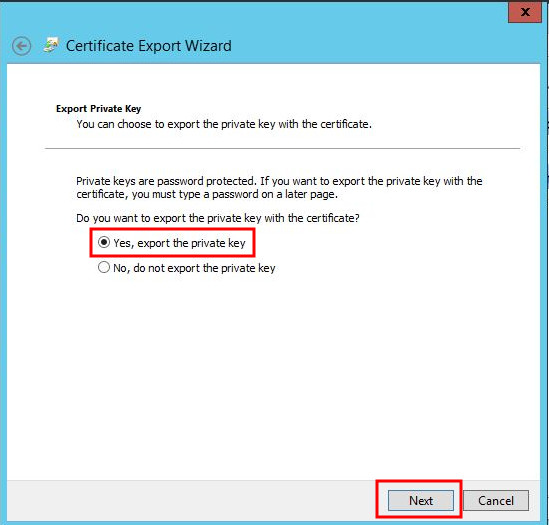Click the dialog's left blue window border

(x=3, y=280)
